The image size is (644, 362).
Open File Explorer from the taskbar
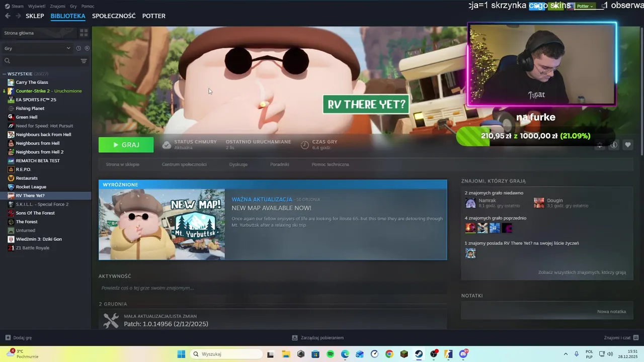click(x=286, y=354)
